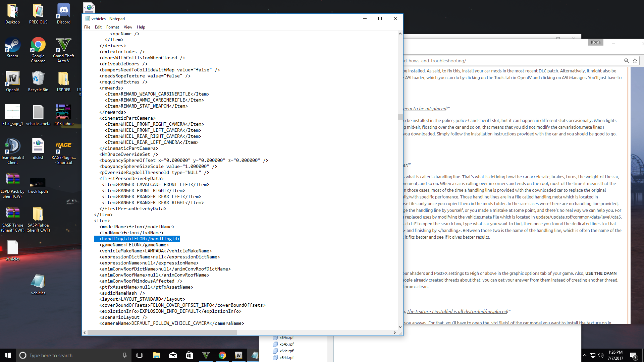Click the Notepad horizontal scrollbar thumb

[162, 333]
